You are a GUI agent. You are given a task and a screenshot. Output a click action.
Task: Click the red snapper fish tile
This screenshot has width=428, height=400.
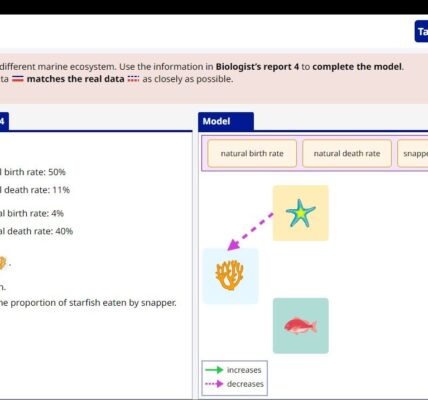point(300,326)
